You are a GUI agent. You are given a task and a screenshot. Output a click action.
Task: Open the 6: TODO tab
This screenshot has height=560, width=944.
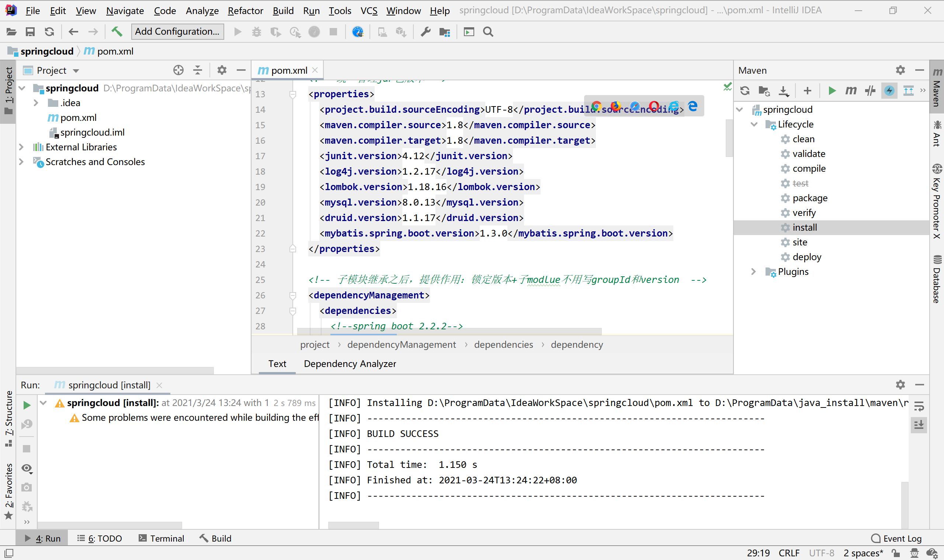click(x=100, y=538)
